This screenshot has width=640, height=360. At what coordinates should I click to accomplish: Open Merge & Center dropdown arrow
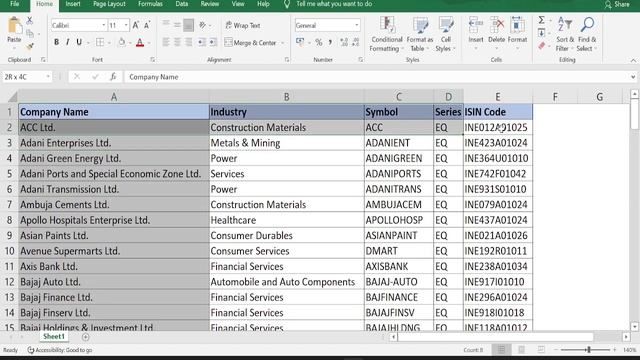coord(282,43)
